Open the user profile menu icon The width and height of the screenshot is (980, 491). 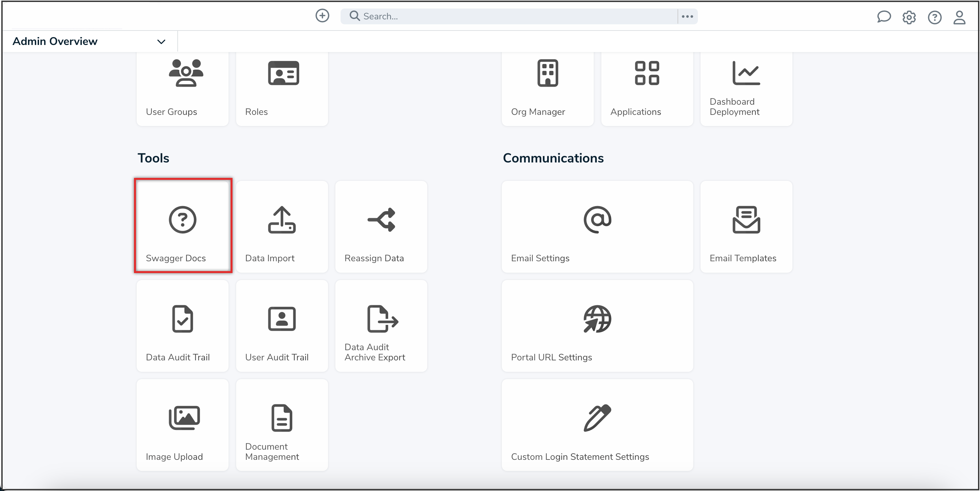click(x=959, y=17)
